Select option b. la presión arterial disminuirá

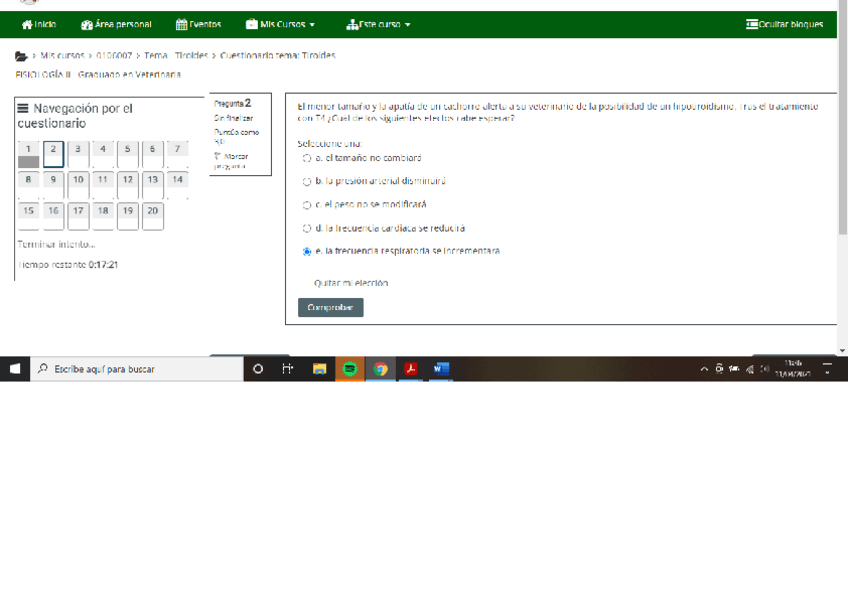307,182
